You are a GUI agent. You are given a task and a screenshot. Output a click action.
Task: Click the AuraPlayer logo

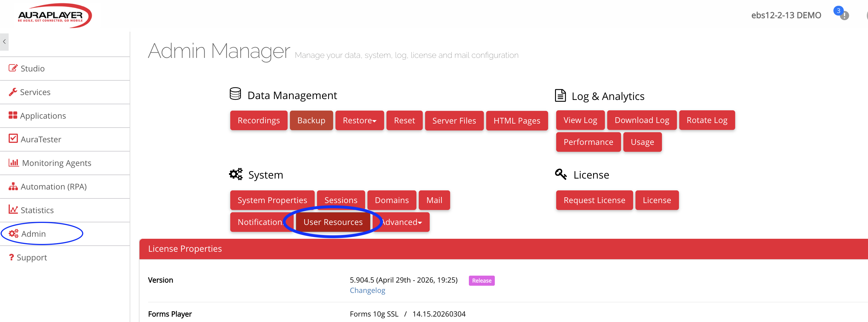(x=54, y=16)
